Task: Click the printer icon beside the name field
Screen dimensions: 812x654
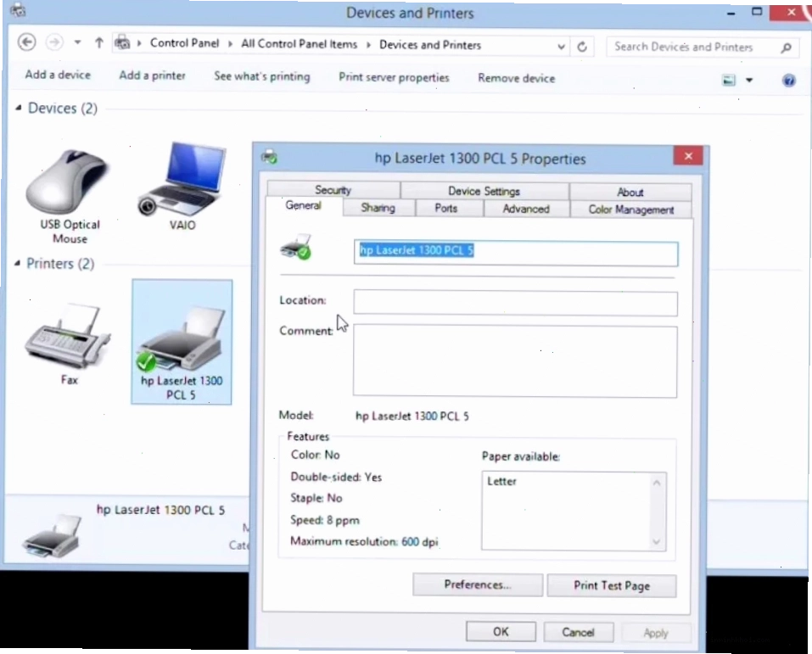Action: click(296, 247)
